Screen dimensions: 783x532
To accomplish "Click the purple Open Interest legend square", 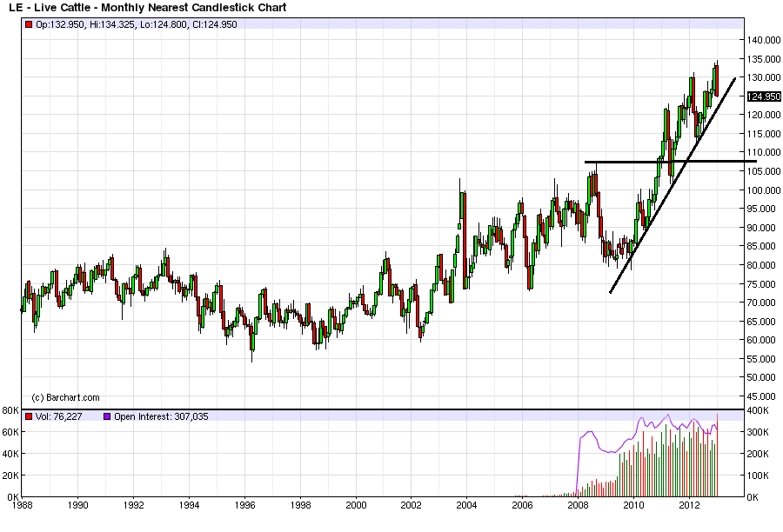I will click(107, 416).
